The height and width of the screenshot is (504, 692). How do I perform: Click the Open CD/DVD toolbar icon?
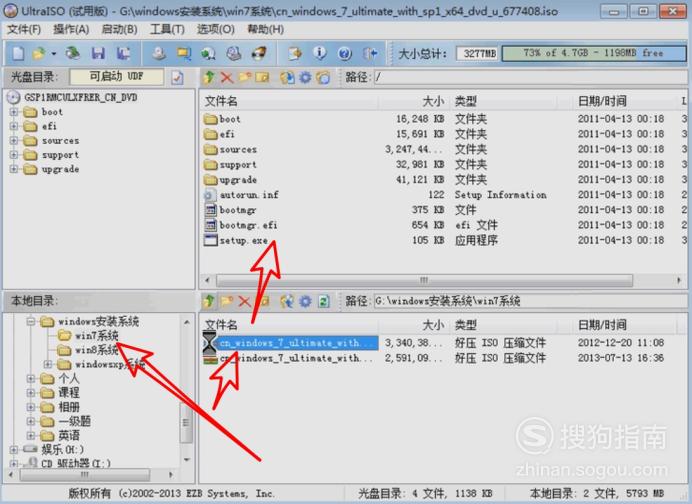coord(73,53)
